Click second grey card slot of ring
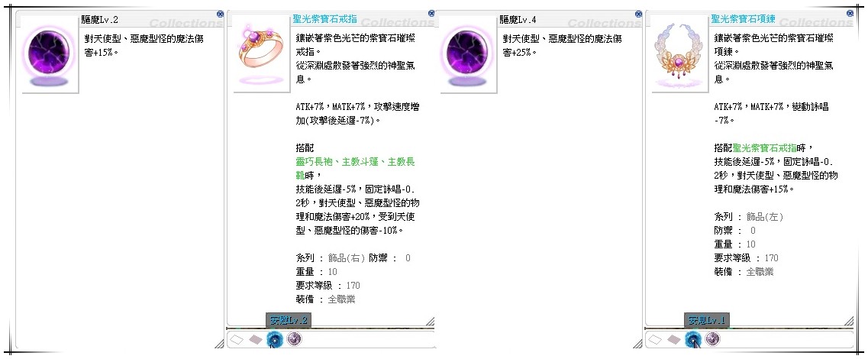Viewport: 868px width, 359px height. [255, 339]
